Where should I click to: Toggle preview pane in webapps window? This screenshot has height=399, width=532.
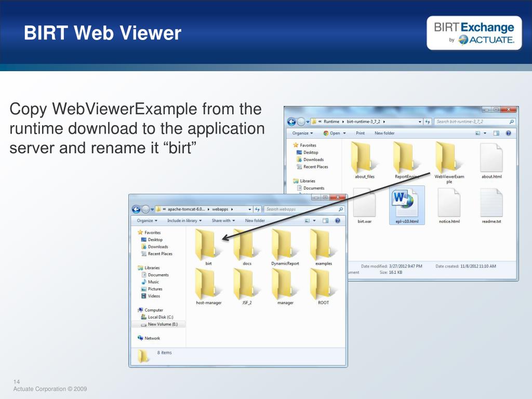[325, 220]
